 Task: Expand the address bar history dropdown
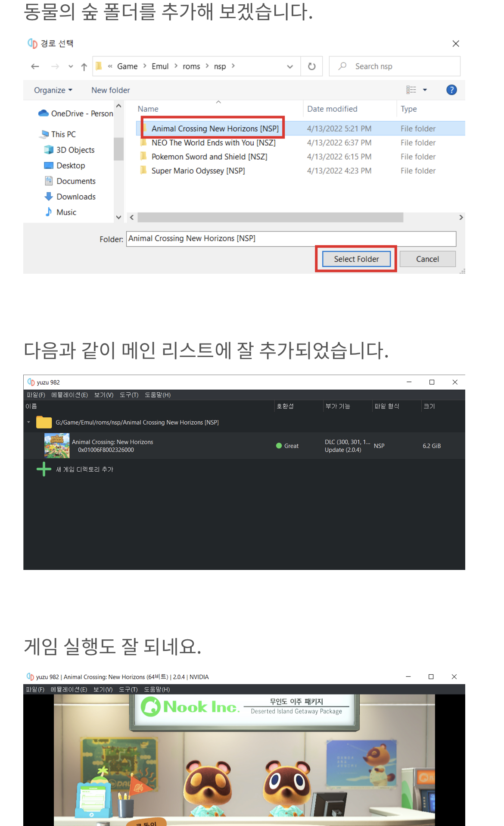[x=290, y=66]
